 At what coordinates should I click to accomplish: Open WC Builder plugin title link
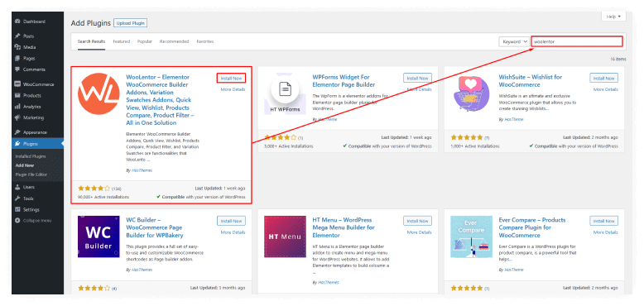pos(155,227)
